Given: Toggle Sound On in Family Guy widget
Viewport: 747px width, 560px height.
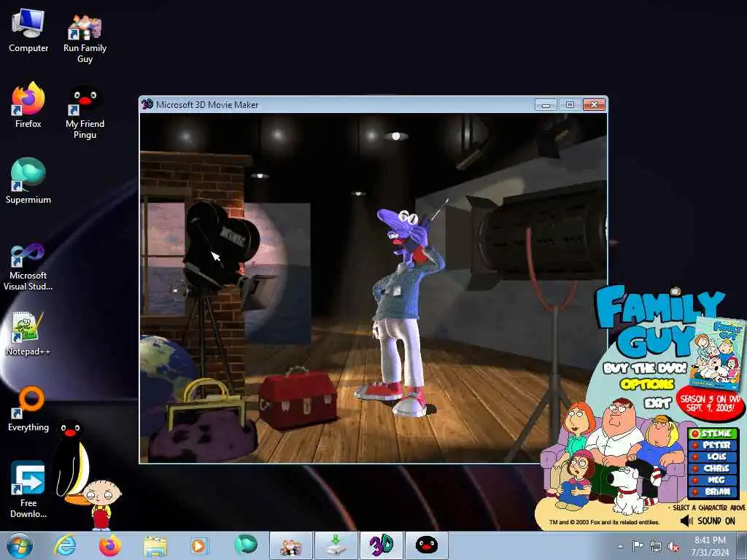Looking at the screenshot, I should coord(708,521).
